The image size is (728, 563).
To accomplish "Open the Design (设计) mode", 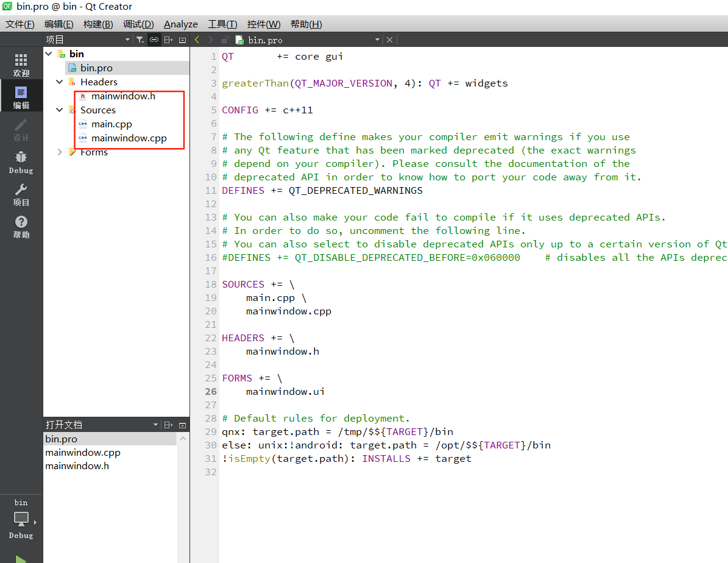I will tap(21, 130).
